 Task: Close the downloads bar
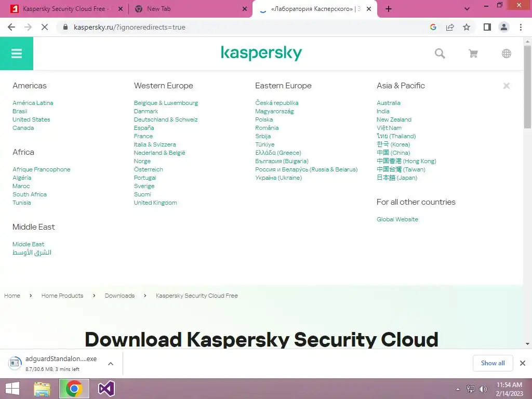[x=523, y=363]
